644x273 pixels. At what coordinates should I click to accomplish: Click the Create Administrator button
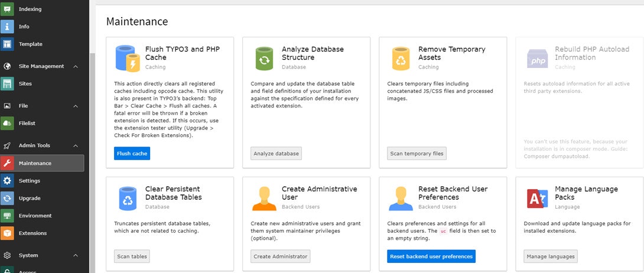(x=280, y=256)
